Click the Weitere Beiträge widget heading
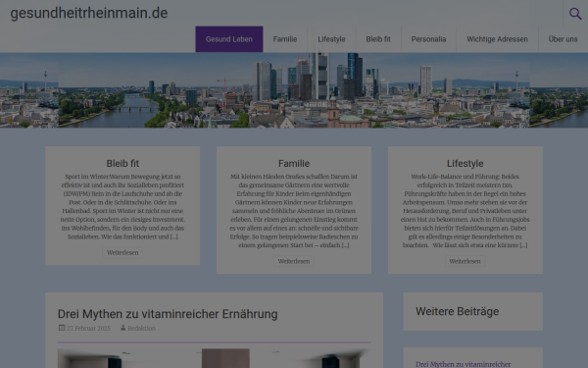Image resolution: width=588 pixels, height=368 pixels. 457,311
